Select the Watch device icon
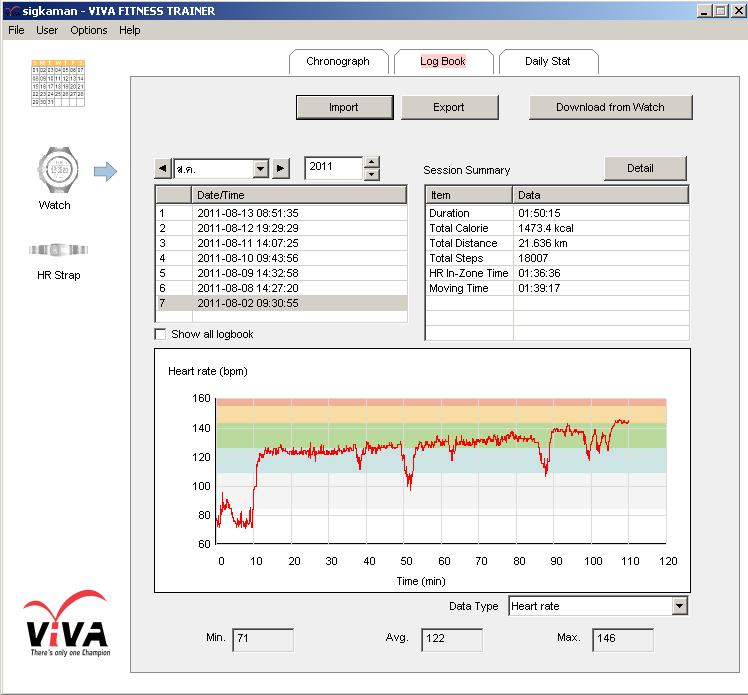 tap(54, 169)
